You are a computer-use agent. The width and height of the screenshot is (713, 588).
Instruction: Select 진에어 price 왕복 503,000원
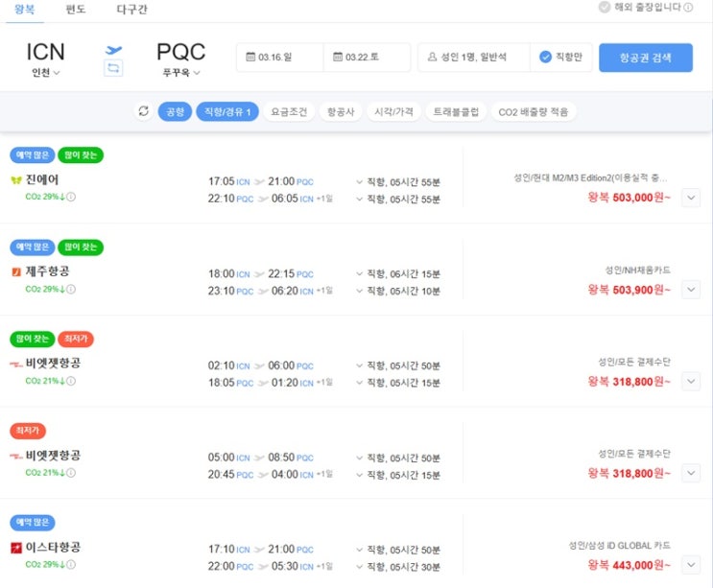629,198
